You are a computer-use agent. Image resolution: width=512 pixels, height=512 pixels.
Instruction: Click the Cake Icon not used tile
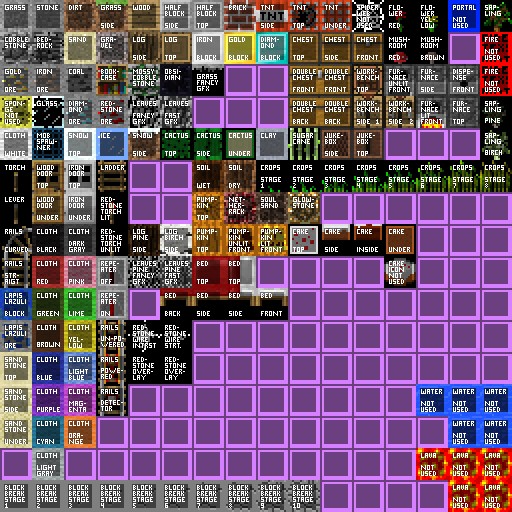[400, 272]
